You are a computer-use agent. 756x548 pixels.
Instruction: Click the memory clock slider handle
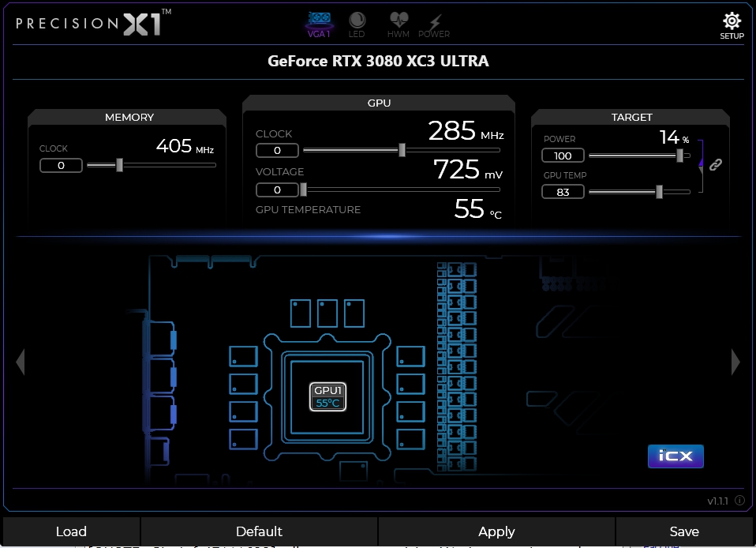click(120, 165)
